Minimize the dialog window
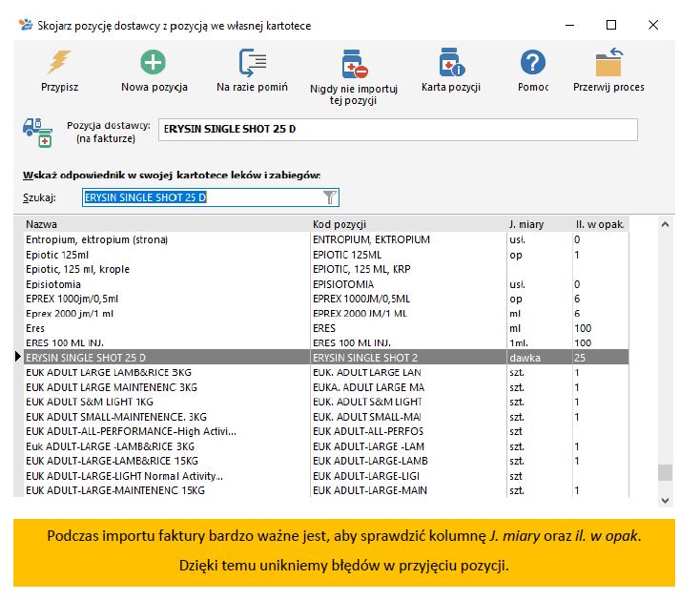Viewport: 700px width, 600px height. 569,25
